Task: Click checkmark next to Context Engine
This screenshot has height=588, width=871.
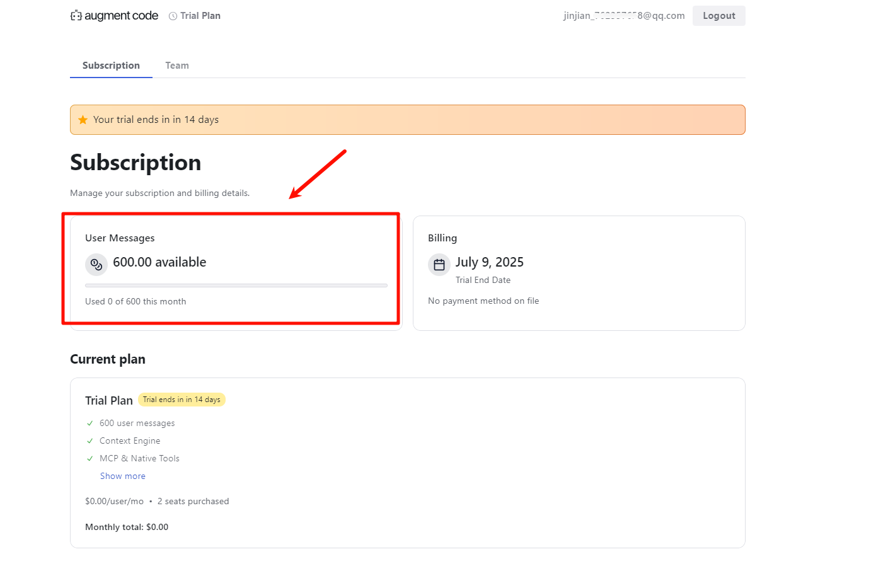Action: click(90, 441)
